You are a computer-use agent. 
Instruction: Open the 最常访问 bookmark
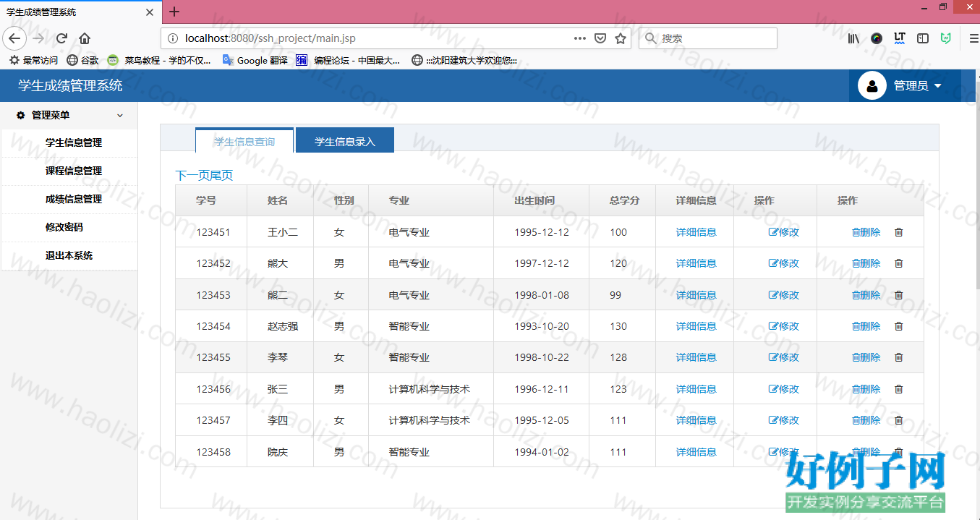(33, 61)
